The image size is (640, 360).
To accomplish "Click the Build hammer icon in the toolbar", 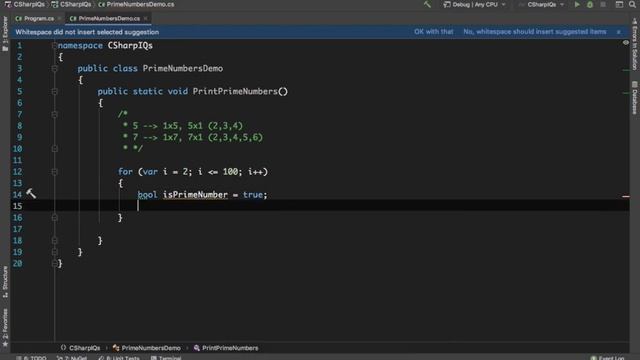I will (427, 4).
